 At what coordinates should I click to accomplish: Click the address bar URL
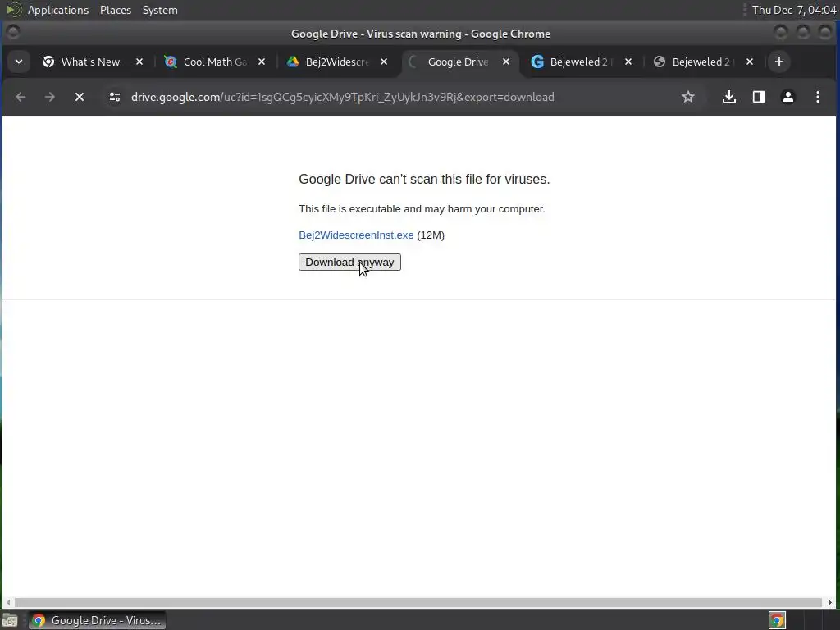(343, 97)
